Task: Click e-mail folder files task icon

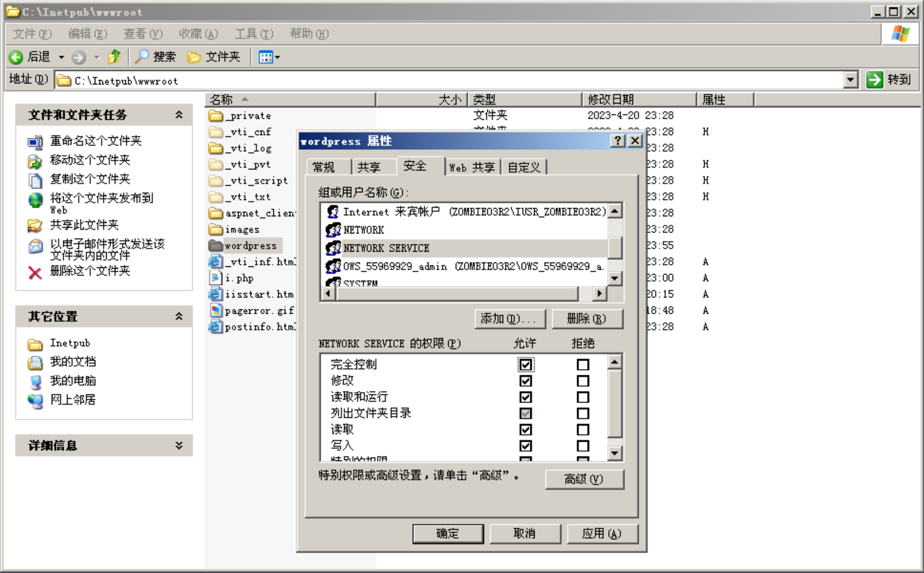Action: pyautogui.click(x=35, y=247)
